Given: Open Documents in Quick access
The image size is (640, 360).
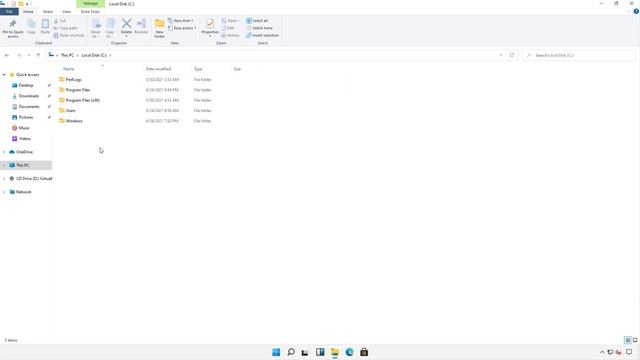Looking at the screenshot, I should click(x=29, y=107).
